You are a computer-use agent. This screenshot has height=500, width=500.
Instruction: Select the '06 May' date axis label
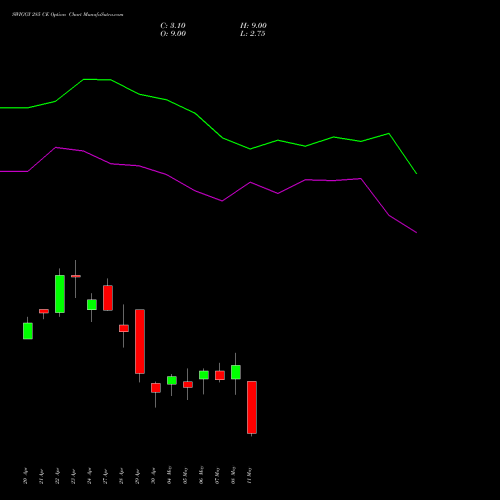[202, 475]
